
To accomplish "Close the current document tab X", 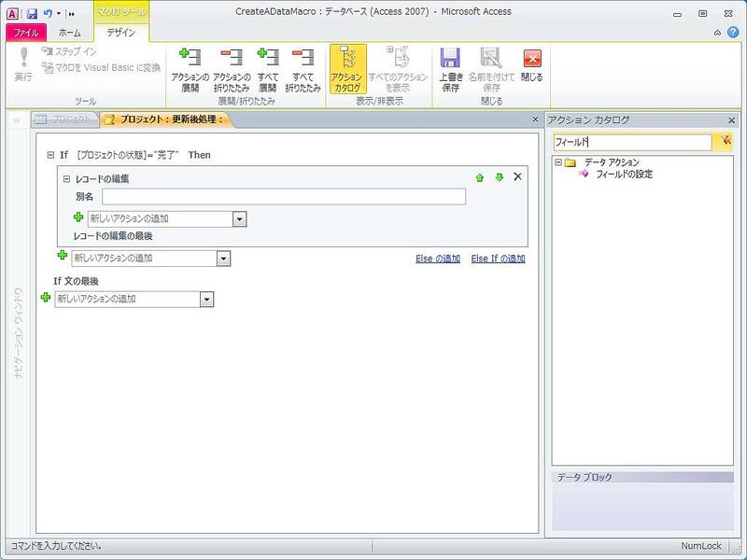I will pyautogui.click(x=535, y=119).
